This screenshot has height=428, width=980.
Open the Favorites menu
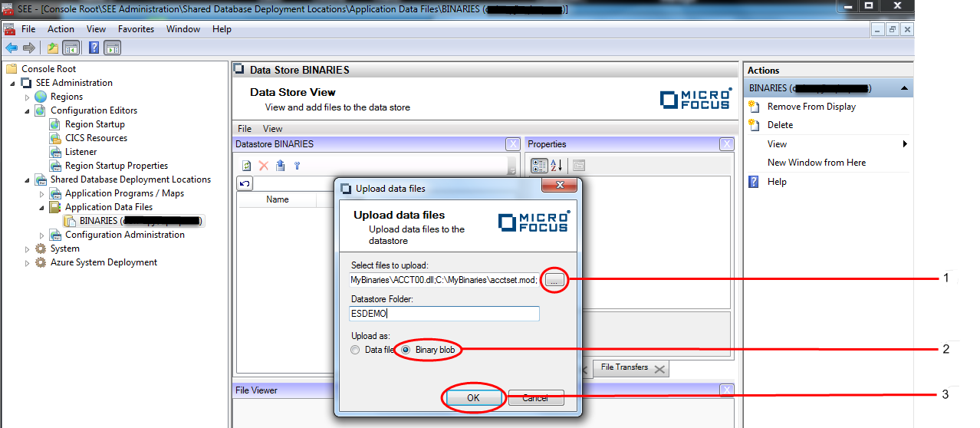point(136,29)
